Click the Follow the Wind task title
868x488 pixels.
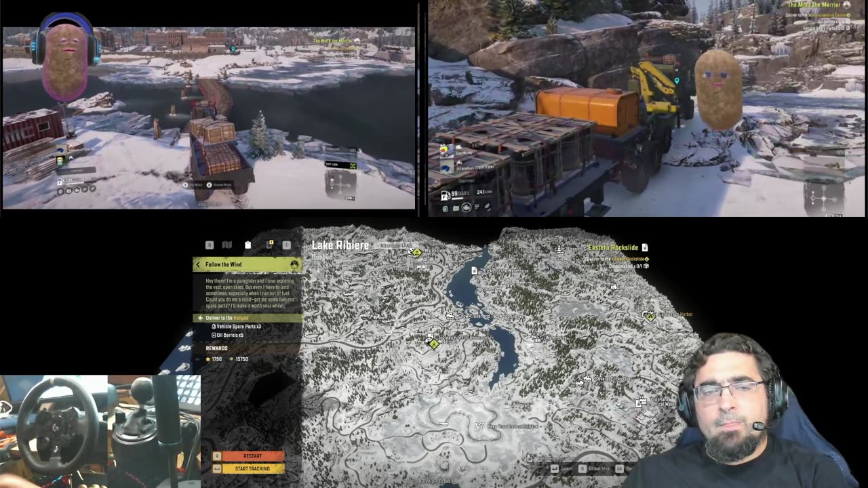(x=224, y=264)
